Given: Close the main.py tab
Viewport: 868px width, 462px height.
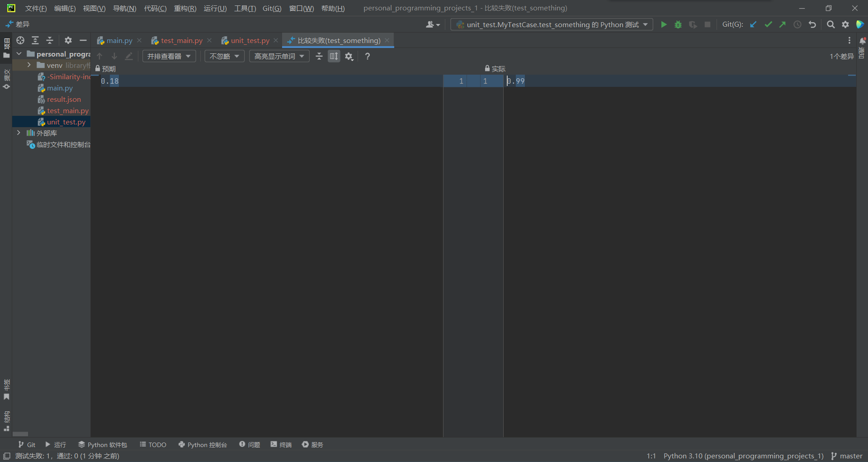Looking at the screenshot, I should (x=139, y=40).
